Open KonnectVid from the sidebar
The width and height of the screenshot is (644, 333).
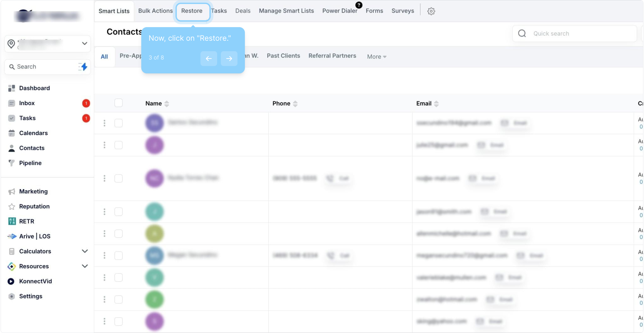click(35, 281)
